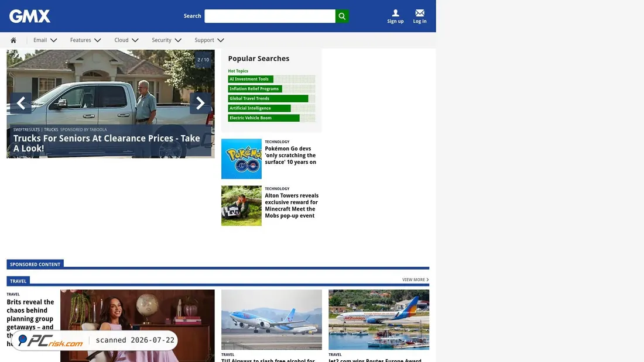644x362 pixels.
Task: Open the Features menu item
Action: tap(81, 40)
